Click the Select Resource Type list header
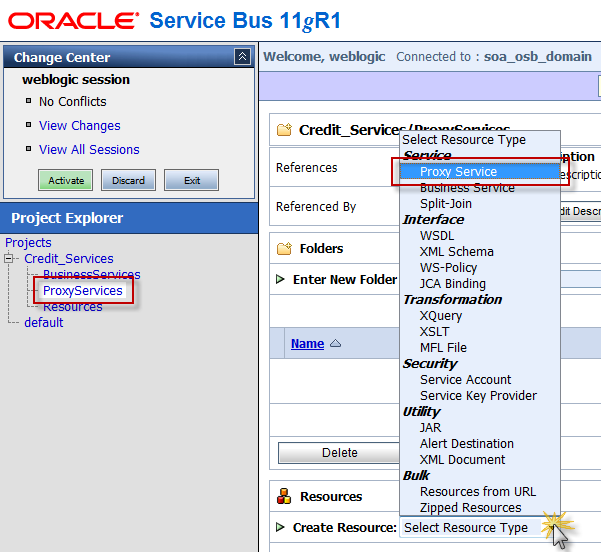The image size is (601, 552). coord(464,140)
